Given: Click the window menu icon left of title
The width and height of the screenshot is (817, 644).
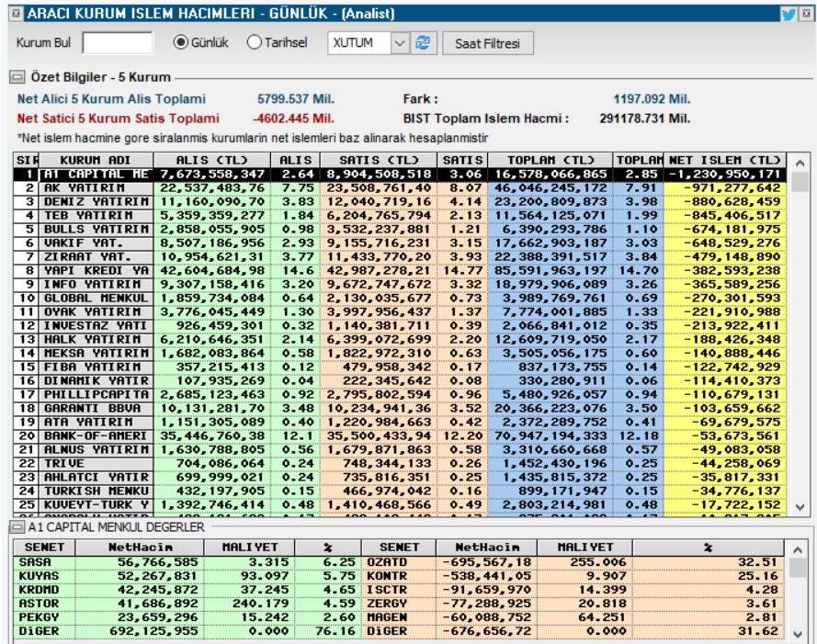Looking at the screenshot, I should (x=16, y=14).
